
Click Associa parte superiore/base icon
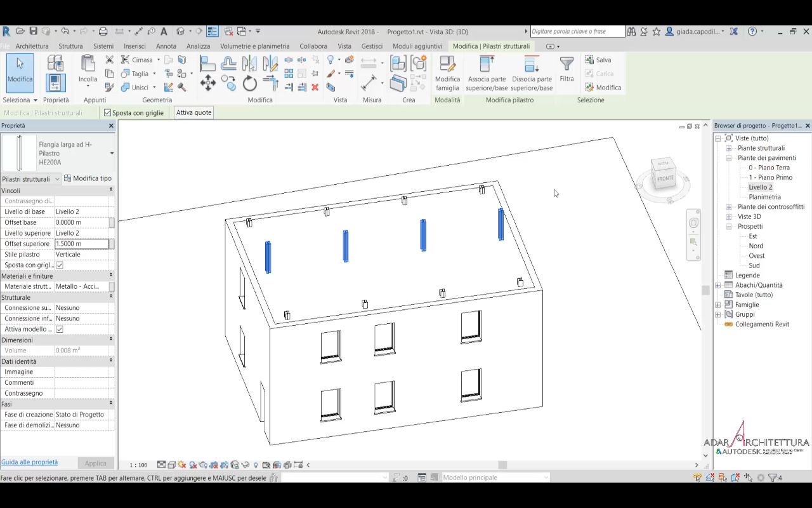pos(487,65)
